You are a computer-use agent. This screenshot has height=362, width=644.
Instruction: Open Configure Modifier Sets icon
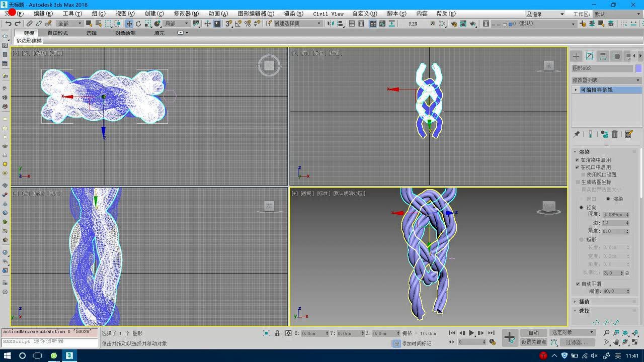pyautogui.click(x=628, y=134)
